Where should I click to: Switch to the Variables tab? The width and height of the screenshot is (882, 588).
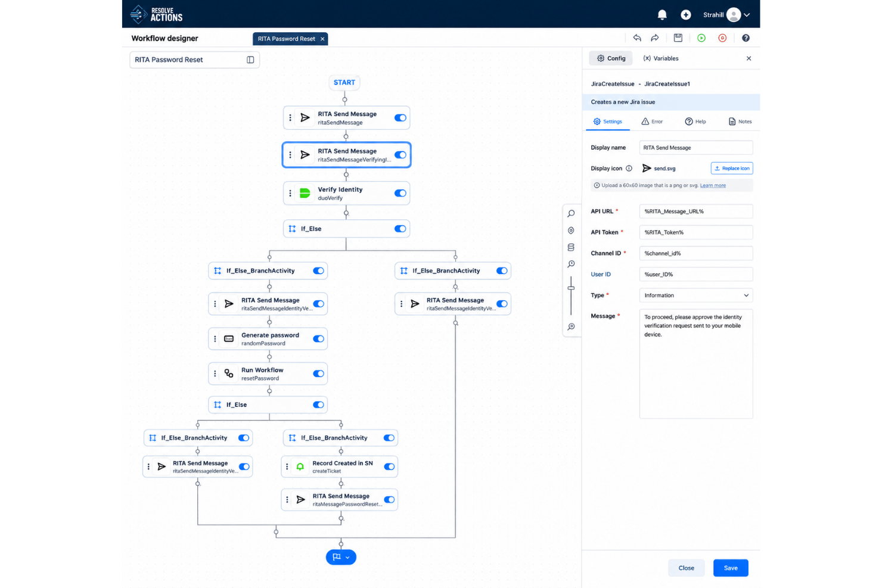[x=661, y=58]
